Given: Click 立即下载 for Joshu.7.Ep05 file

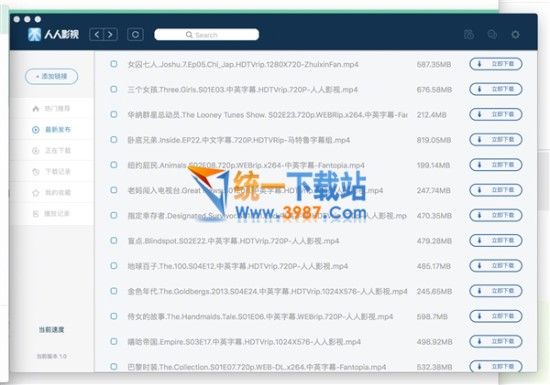Looking at the screenshot, I should 496,64.
